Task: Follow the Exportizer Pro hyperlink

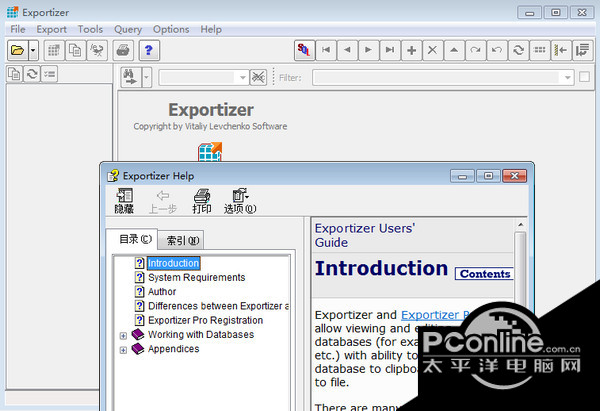Action: pos(435,315)
